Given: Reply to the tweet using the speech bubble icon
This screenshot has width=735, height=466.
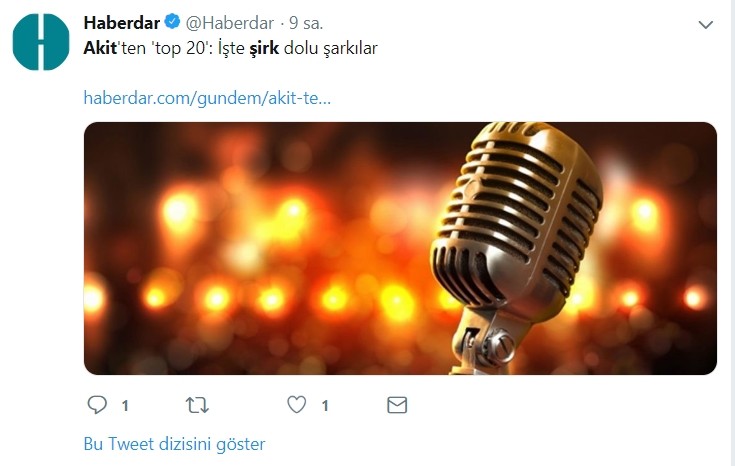Looking at the screenshot, I should [x=97, y=405].
